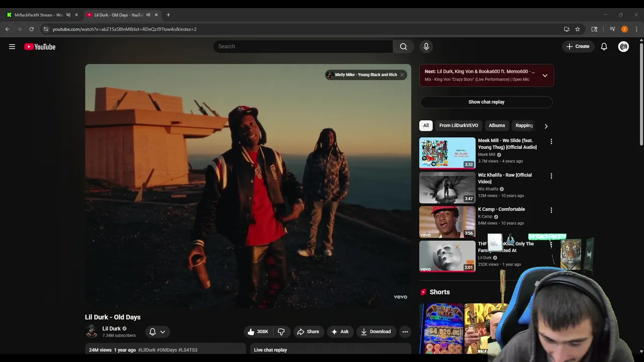Click the #LilDurk hashtag
644x362 pixels.
(x=147, y=350)
